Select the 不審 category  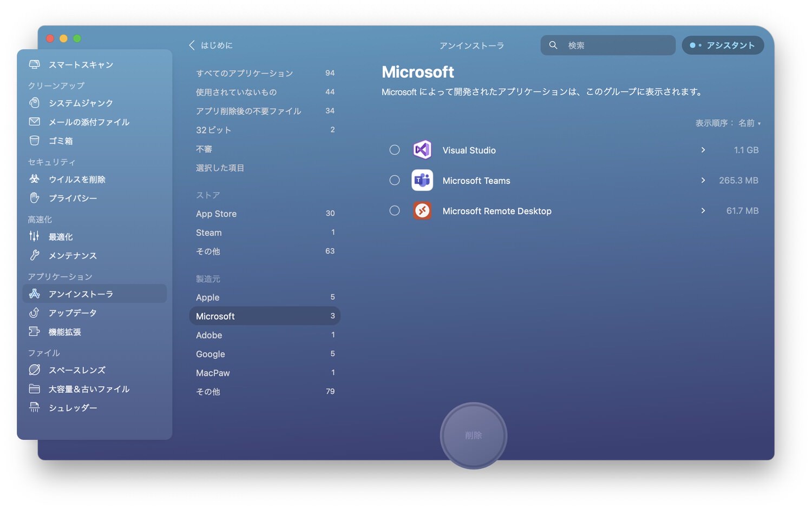click(265, 149)
